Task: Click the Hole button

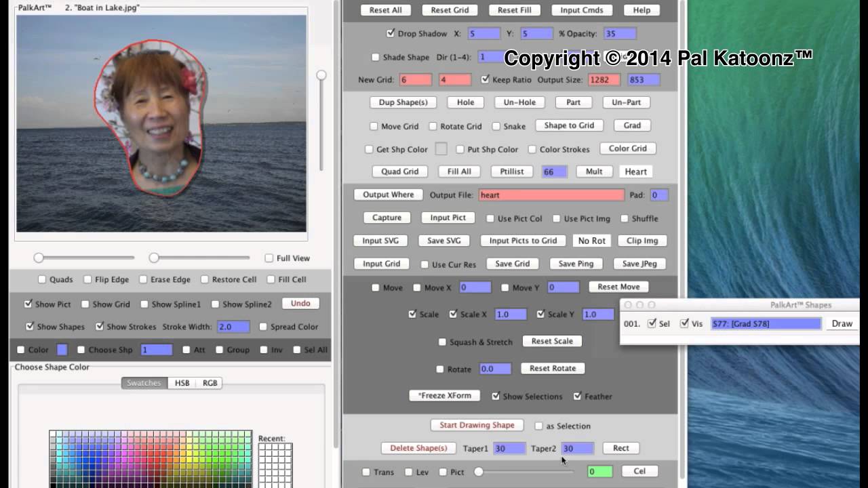Action: pos(465,102)
